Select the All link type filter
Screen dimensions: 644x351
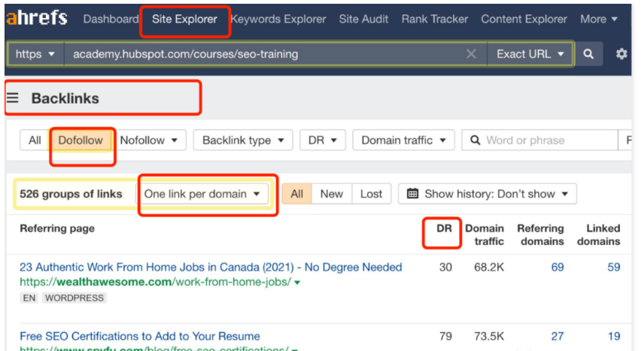tap(35, 141)
